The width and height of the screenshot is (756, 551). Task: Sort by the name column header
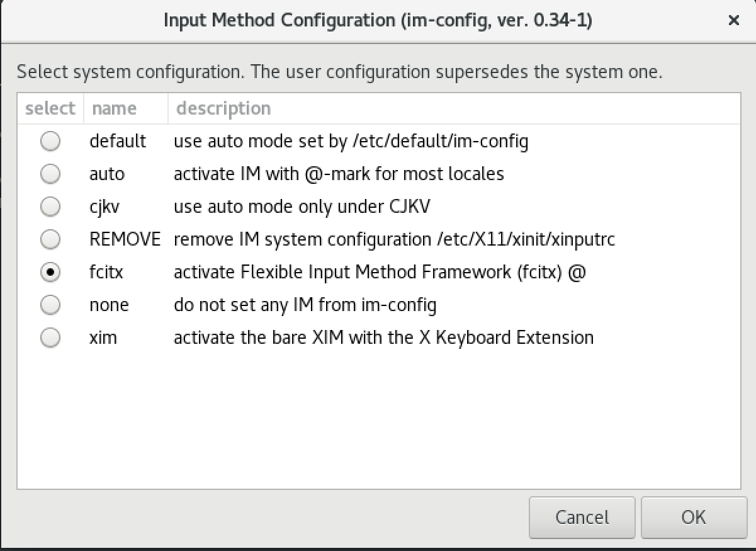(x=113, y=108)
